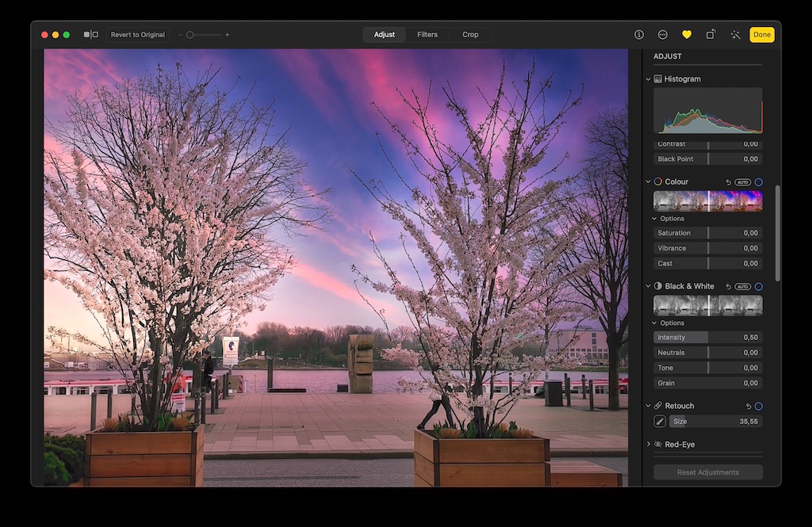Toggle the Retouch adjustment enable circle

(x=758, y=407)
